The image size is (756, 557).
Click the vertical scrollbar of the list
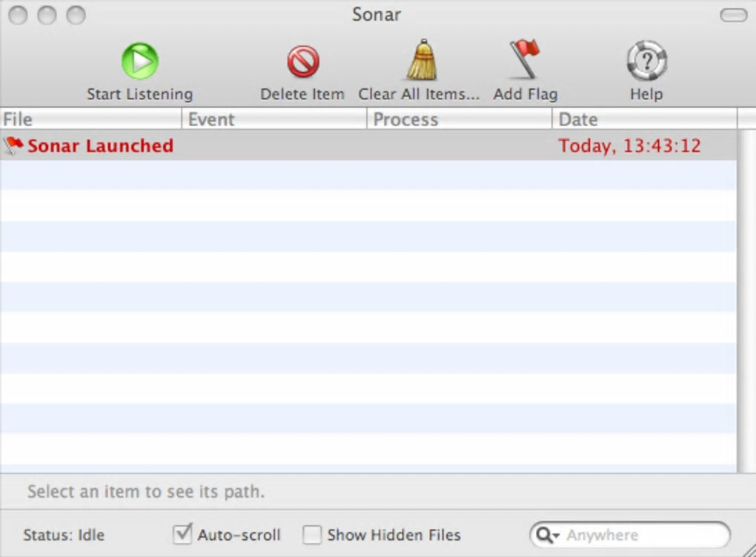[x=747, y=300]
